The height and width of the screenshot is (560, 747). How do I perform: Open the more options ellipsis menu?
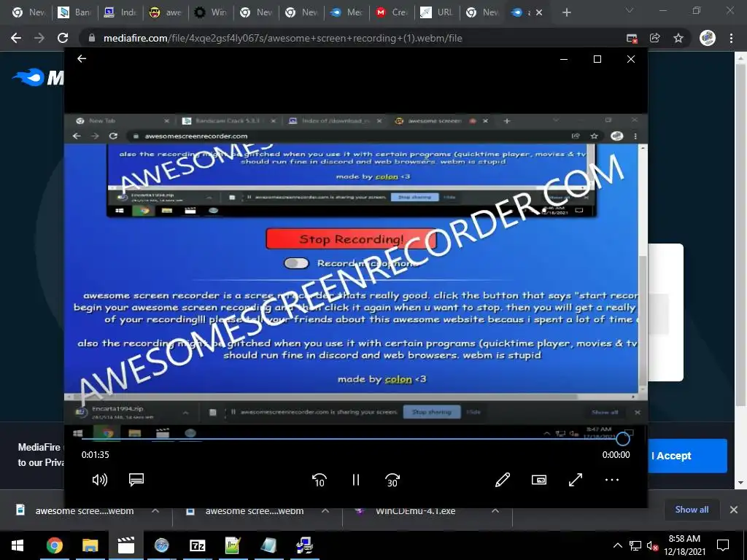click(x=612, y=480)
